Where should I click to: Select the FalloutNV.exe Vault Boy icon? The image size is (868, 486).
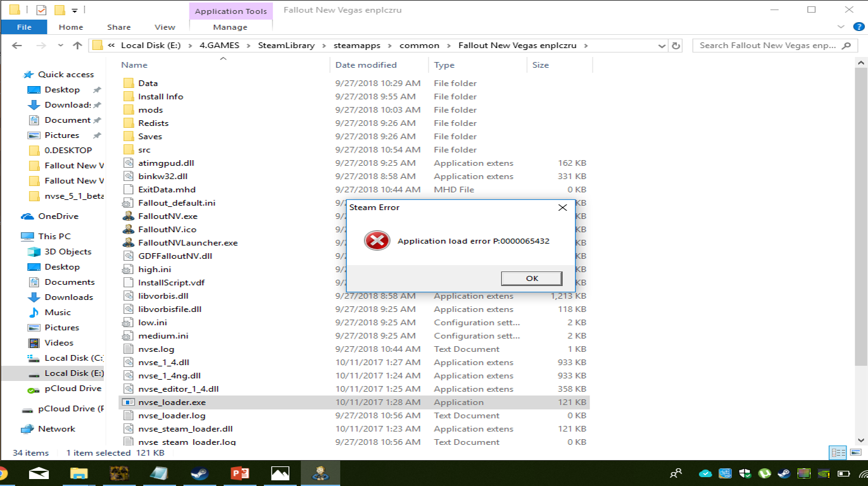128,216
